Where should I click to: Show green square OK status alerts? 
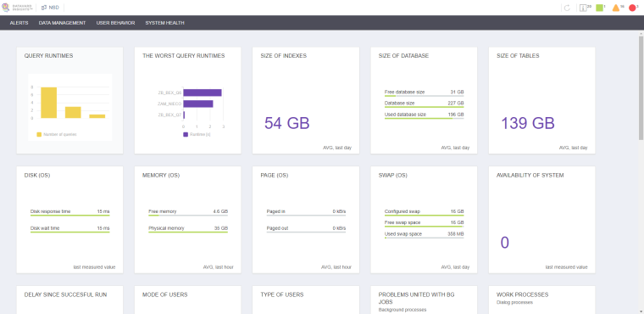599,8
